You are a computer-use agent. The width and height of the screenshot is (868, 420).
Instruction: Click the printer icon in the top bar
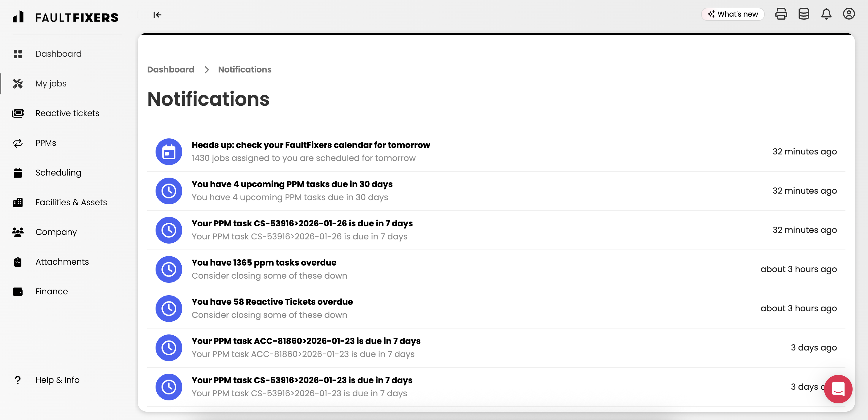pyautogui.click(x=781, y=14)
